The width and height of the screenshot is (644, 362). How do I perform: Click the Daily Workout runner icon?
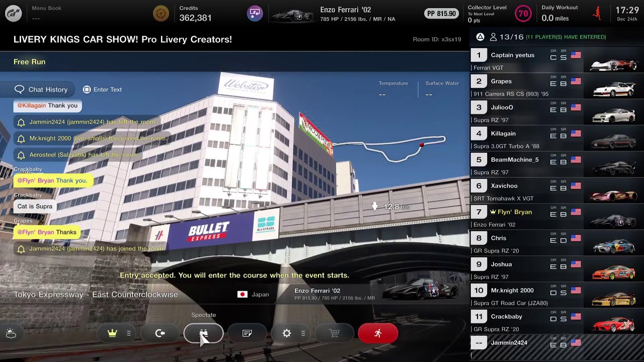598,14
